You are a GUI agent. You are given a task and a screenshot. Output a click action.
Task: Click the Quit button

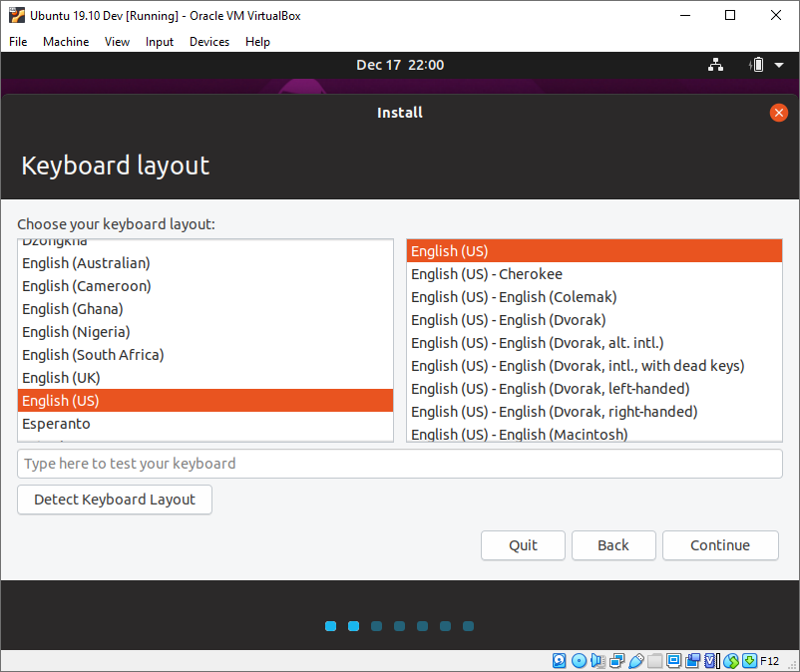click(x=523, y=545)
